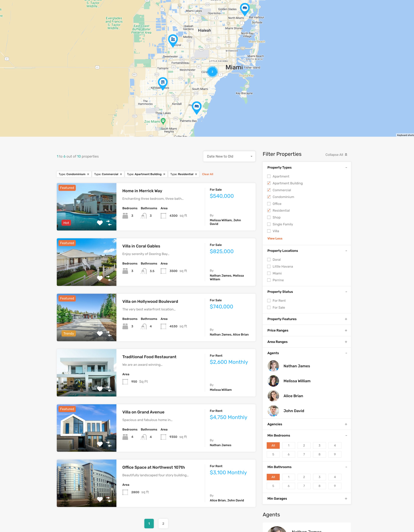Open Villa on Hollywood Boulevard thumbnail
Screen dimensions: 414x532
coord(86,317)
